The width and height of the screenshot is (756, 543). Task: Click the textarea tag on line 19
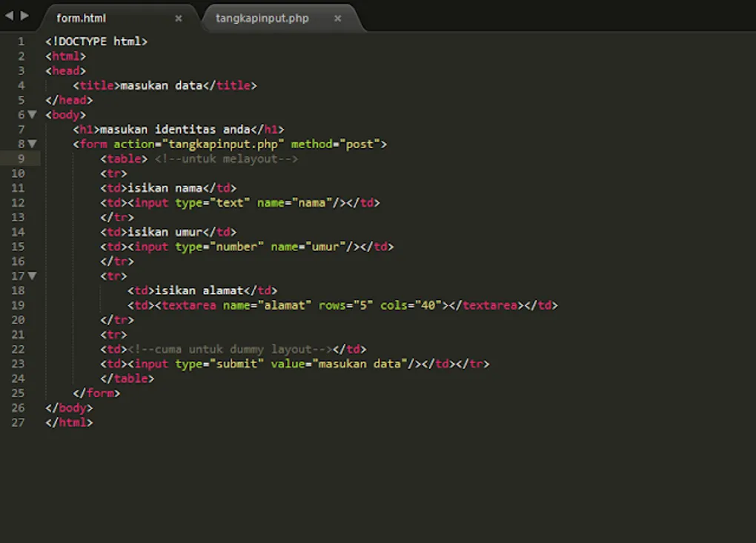[189, 304]
